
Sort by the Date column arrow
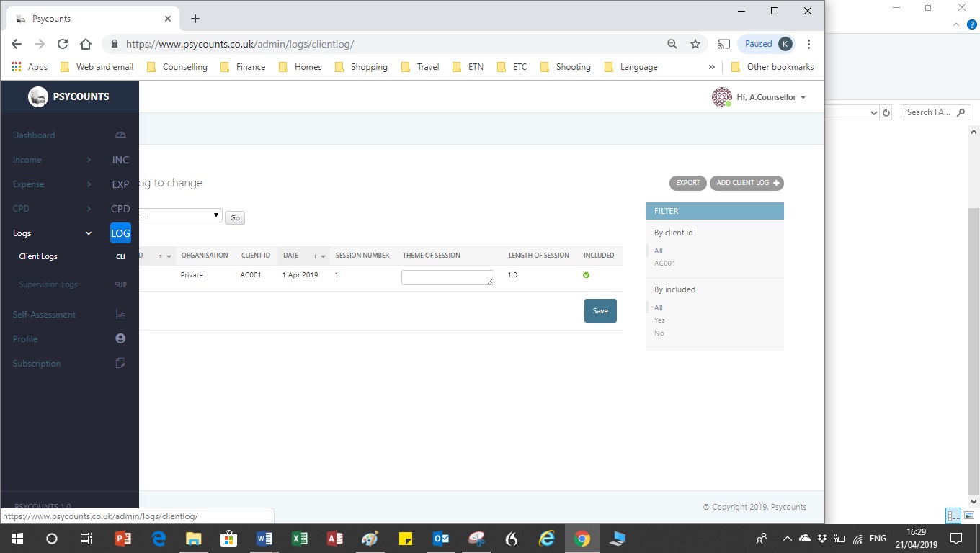pyautogui.click(x=323, y=256)
